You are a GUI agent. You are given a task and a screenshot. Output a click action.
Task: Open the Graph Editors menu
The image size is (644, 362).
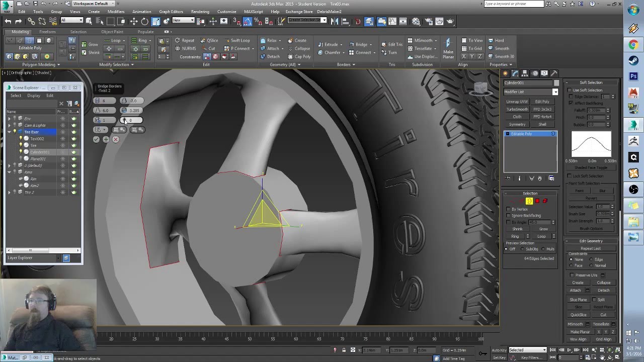(171, 12)
